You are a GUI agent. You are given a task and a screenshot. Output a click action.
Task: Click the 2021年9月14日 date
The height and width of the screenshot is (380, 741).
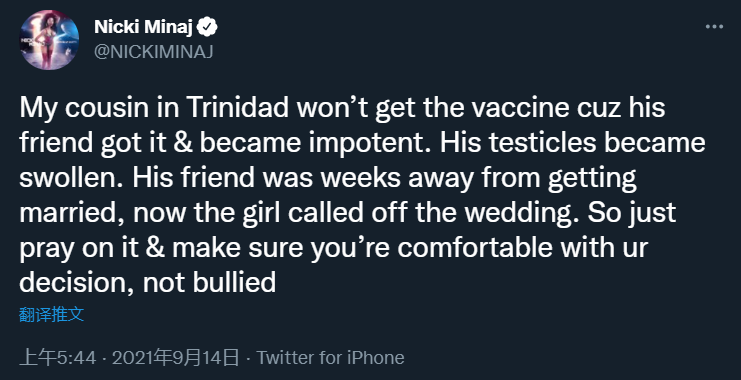[x=175, y=358]
